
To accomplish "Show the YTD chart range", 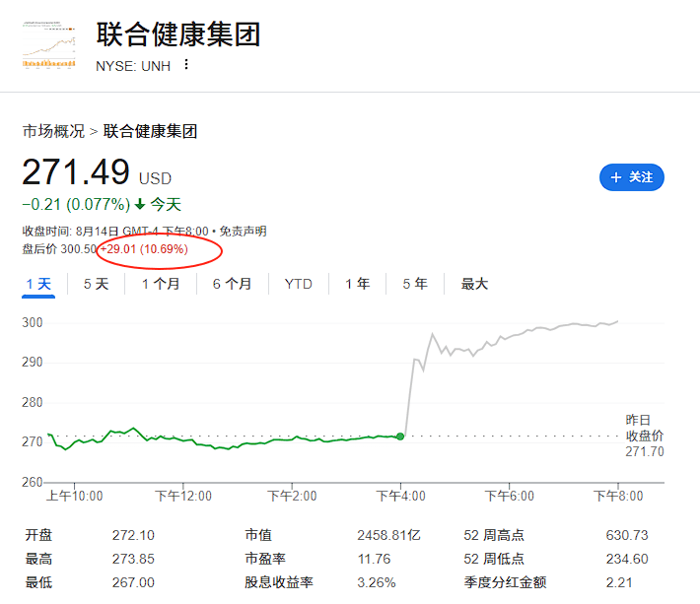I will [298, 284].
